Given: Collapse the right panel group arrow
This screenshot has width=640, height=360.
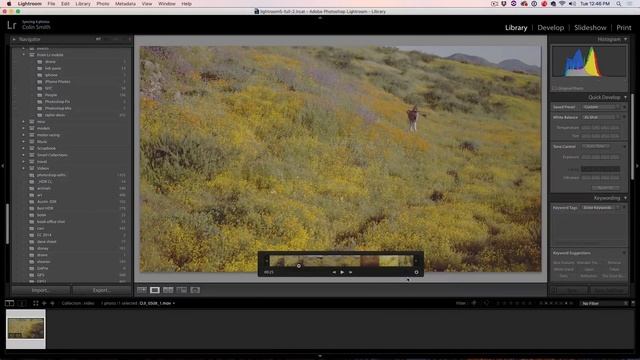Looking at the screenshot, I should pyautogui.click(x=637, y=166).
